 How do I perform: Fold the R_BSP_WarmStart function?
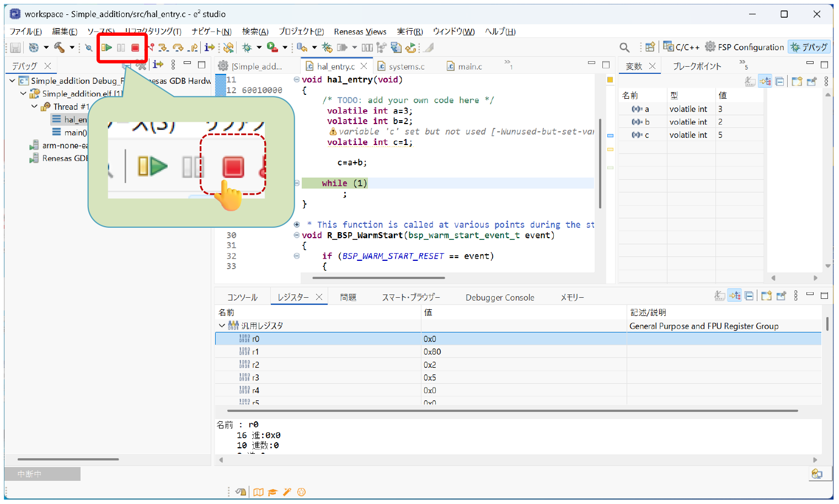(297, 235)
